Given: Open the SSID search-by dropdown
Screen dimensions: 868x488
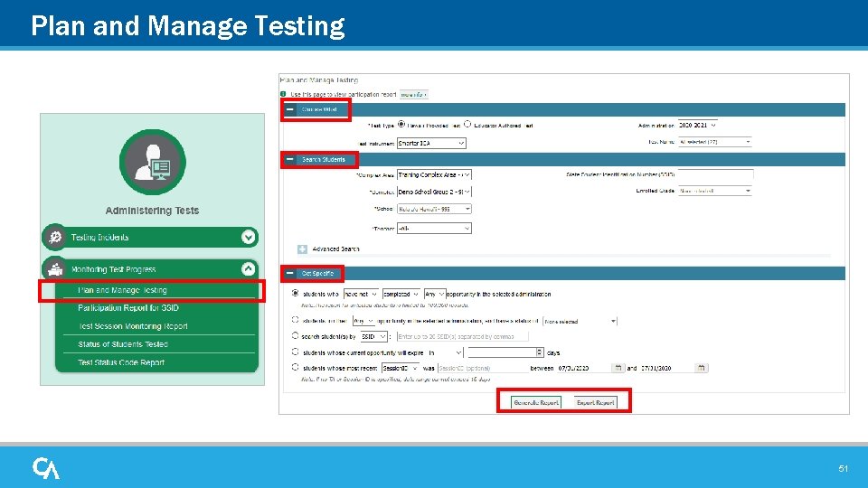Looking at the screenshot, I should (x=373, y=336).
